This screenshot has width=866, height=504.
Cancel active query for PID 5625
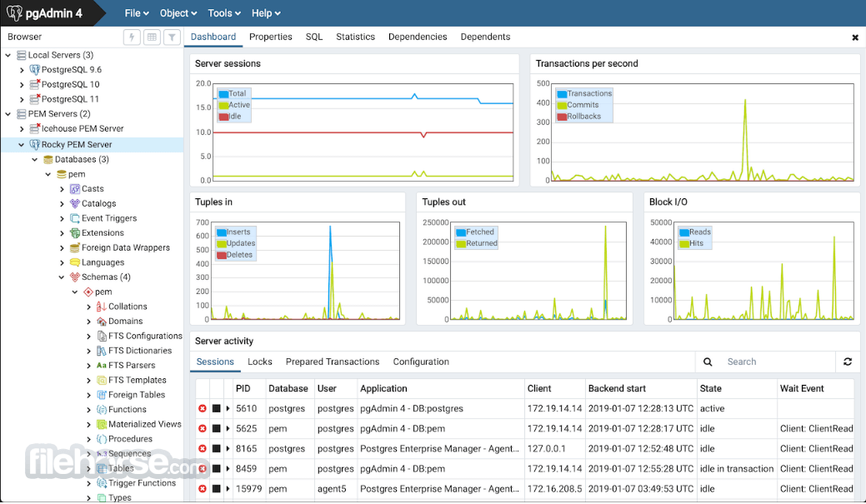[x=217, y=428]
